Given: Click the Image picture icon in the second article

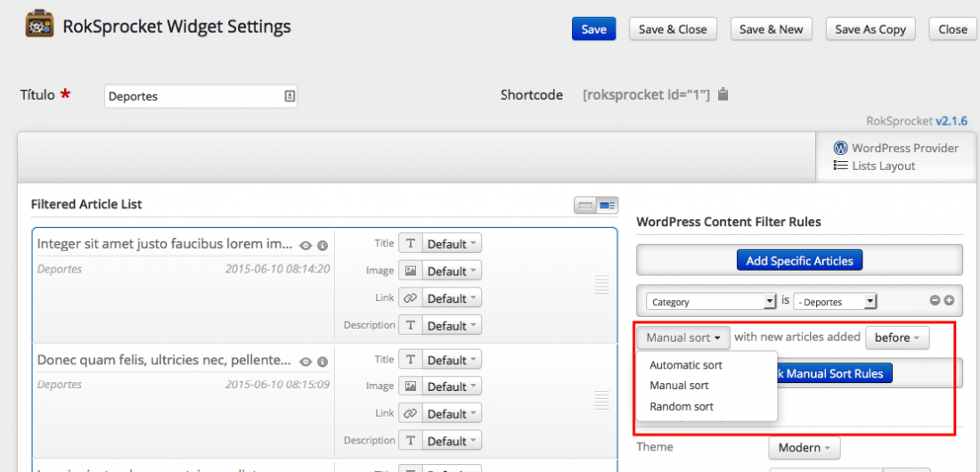Looking at the screenshot, I should (410, 387).
